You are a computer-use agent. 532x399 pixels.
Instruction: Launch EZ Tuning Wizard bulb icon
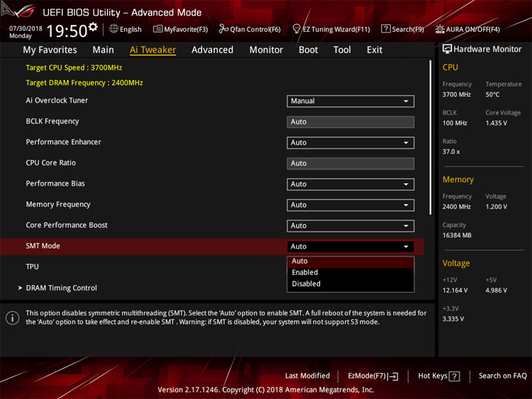tap(296, 29)
